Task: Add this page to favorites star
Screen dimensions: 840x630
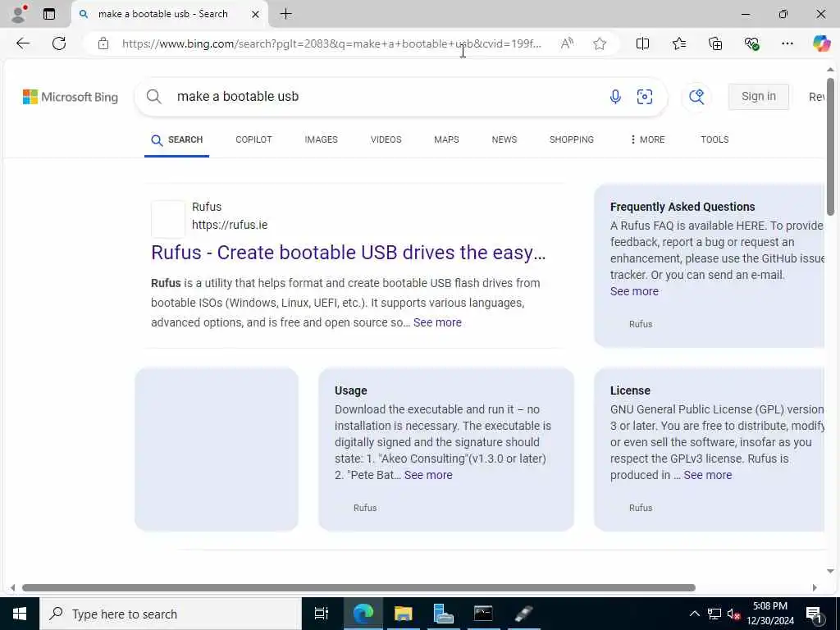Action: (600, 43)
